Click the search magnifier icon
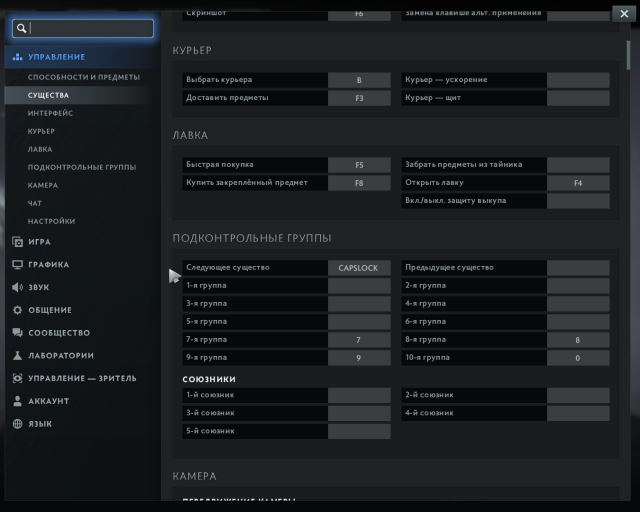 click(x=22, y=28)
